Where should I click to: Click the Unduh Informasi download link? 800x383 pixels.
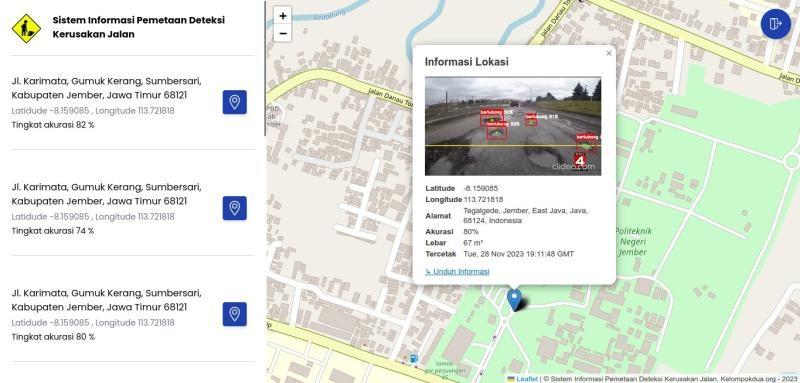(x=457, y=271)
